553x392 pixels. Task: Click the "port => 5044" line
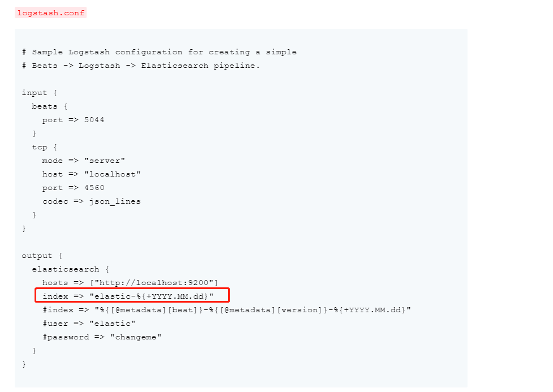[73, 120]
